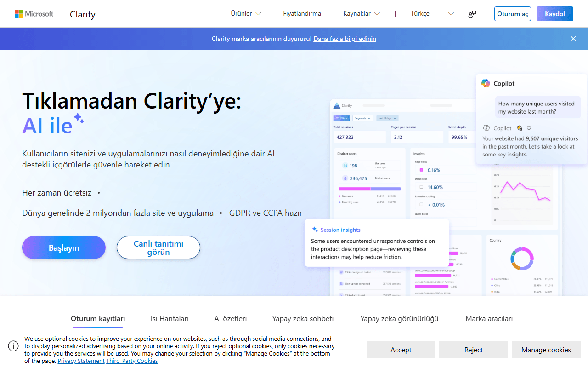Image resolution: width=588 pixels, height=368 pixels.
Task: Click the Kaydol button
Action: [x=554, y=14]
